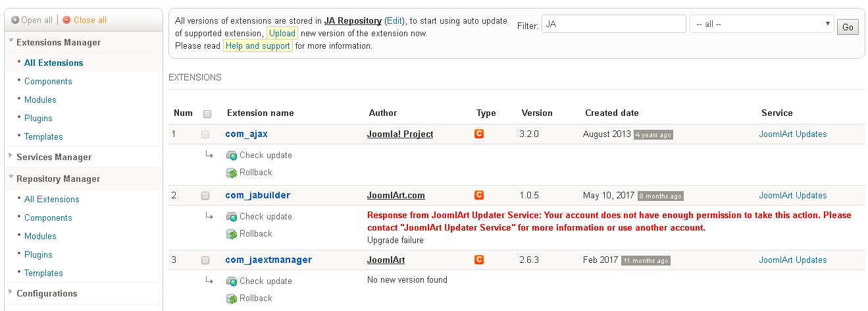868x311 pixels.
Task: Click the '11 months ago' badge
Action: coord(646,260)
